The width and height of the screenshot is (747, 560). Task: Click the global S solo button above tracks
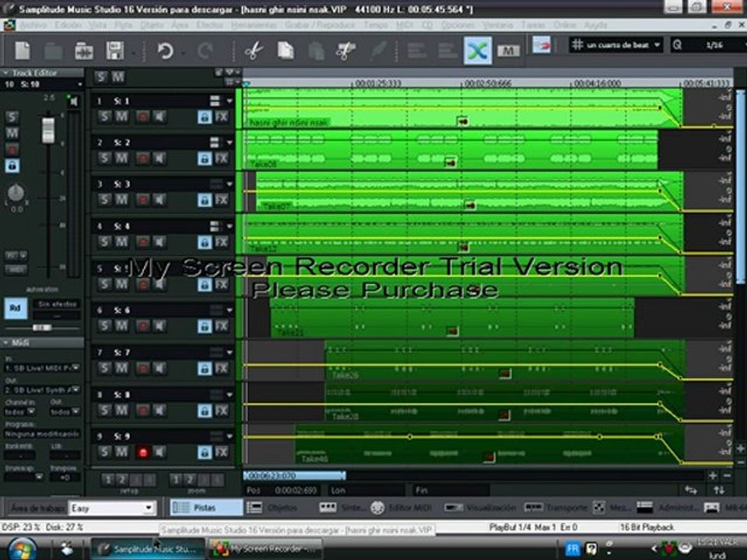pyautogui.click(x=100, y=77)
